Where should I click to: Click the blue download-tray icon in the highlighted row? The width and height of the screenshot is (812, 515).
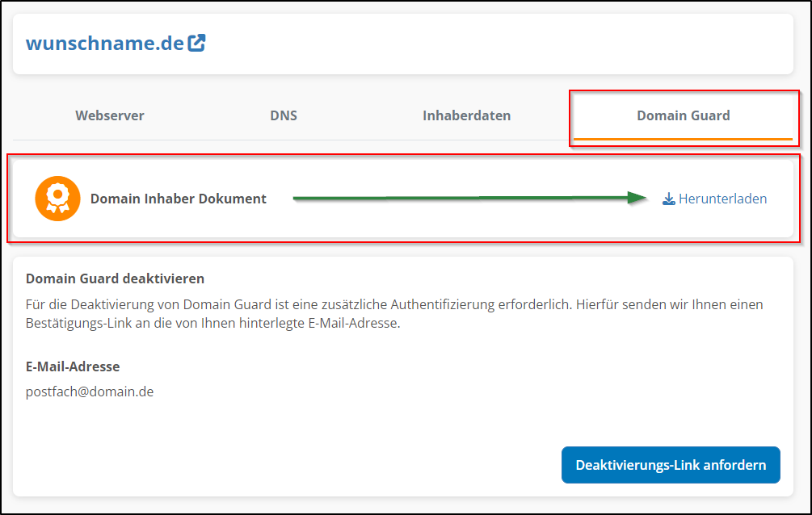tap(668, 198)
